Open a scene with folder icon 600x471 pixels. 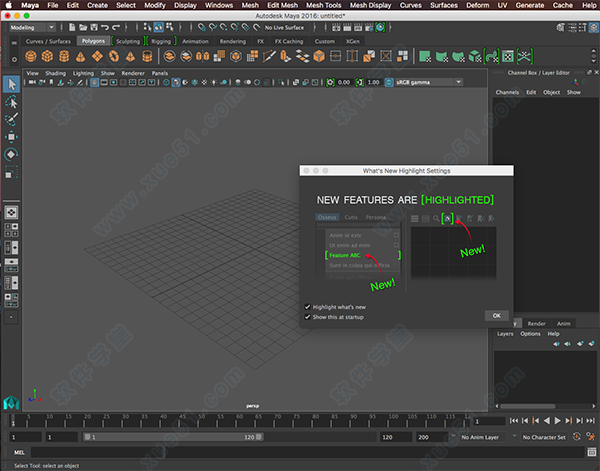tap(83, 27)
